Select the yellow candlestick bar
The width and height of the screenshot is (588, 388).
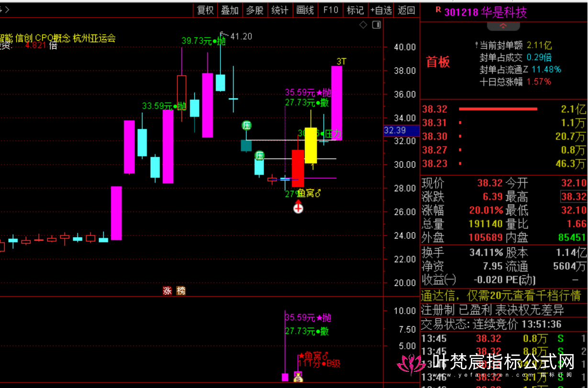coord(311,145)
